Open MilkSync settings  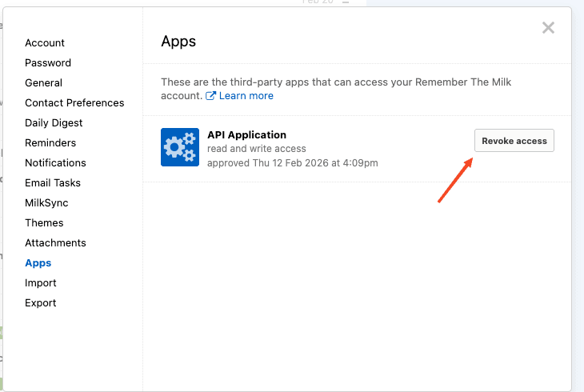[46, 203]
